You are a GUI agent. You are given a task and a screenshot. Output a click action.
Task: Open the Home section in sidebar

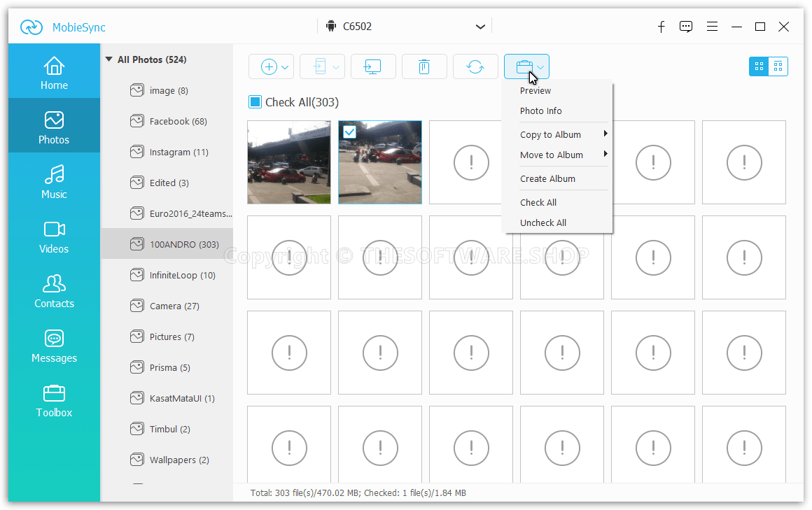54,71
